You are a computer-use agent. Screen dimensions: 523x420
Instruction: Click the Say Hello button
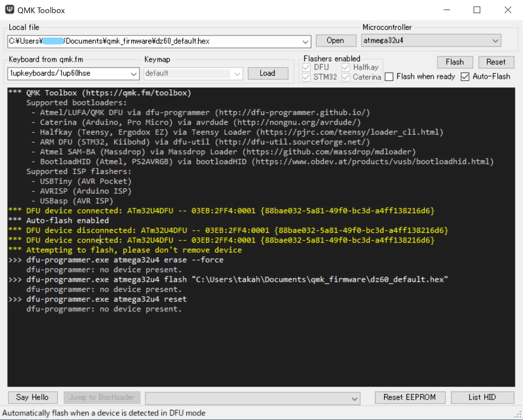tap(33, 397)
